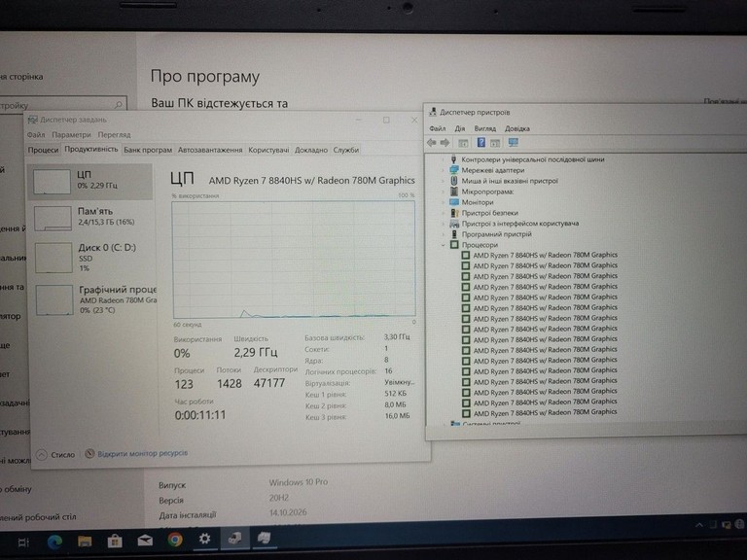The width and height of the screenshot is (747, 560).
Task: Click Help question-mark icon in Device Manager toolbar
Action: click(x=481, y=142)
